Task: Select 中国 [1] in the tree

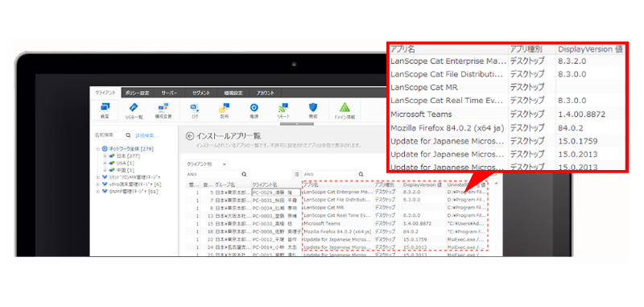Action: point(126,170)
